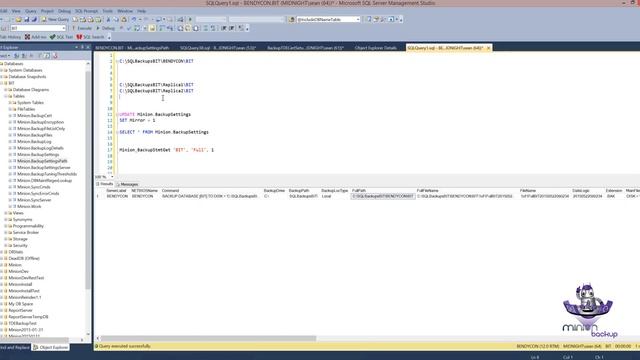Viewport: 640px width, 360px height.
Task: Click the Object Explorer filter icon
Action: [x=40, y=56]
